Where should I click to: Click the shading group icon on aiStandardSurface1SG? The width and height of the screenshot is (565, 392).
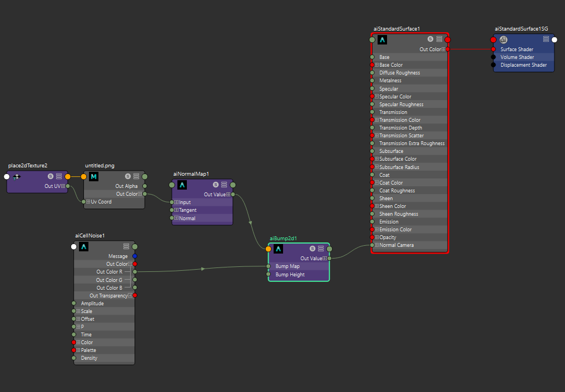(503, 39)
